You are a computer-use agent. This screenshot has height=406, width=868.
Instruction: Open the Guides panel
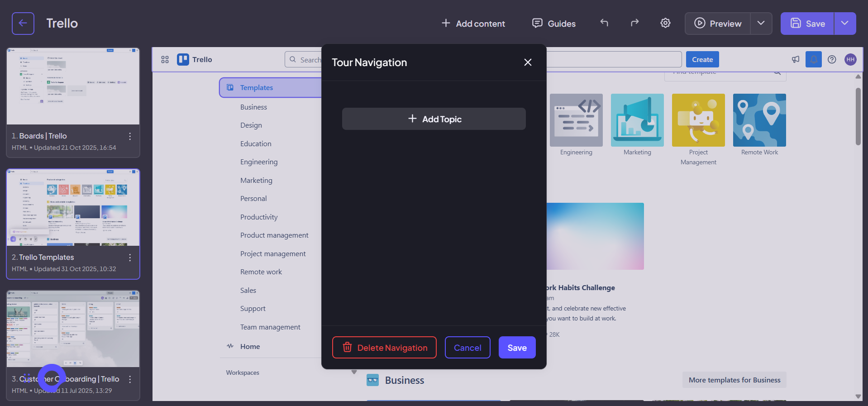pyautogui.click(x=554, y=24)
